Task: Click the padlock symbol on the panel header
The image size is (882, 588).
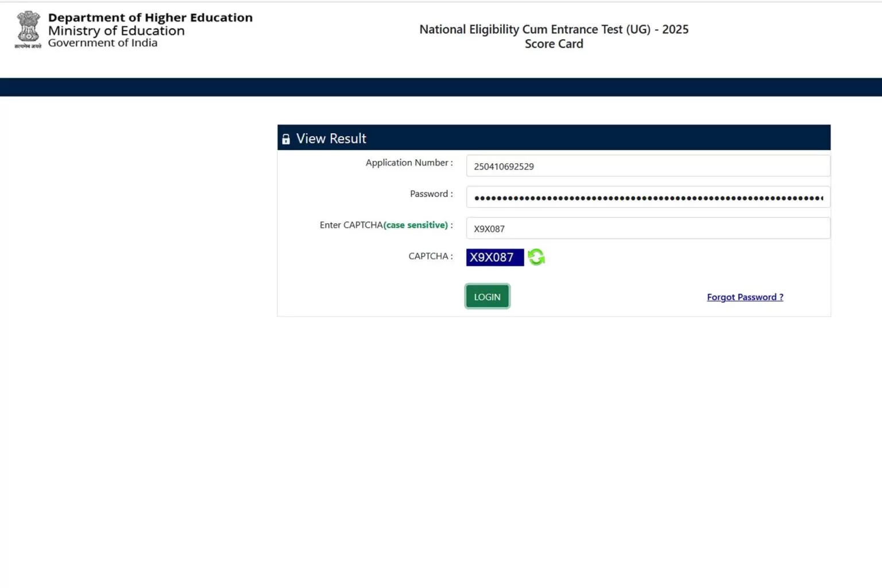Action: 286,138
